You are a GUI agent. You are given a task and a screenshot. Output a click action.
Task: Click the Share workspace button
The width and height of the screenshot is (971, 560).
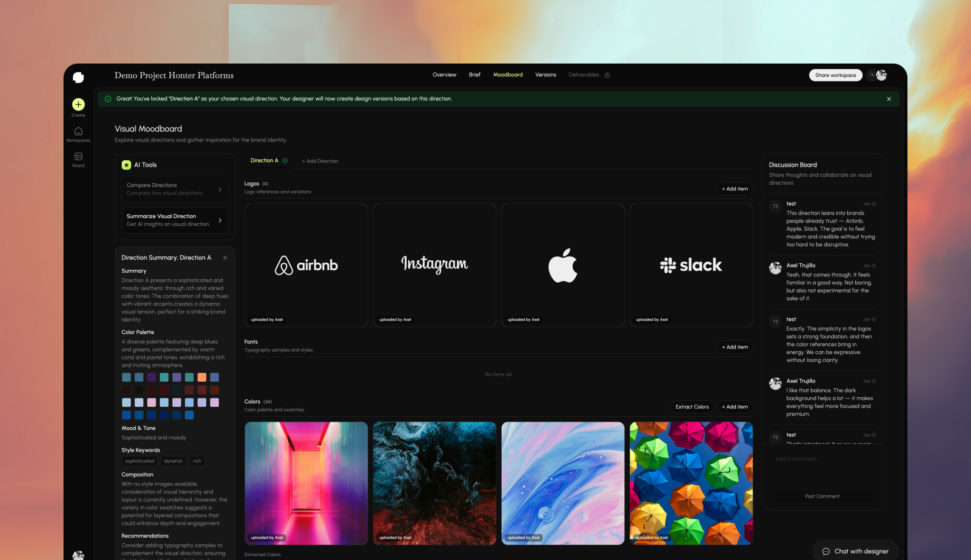point(835,75)
